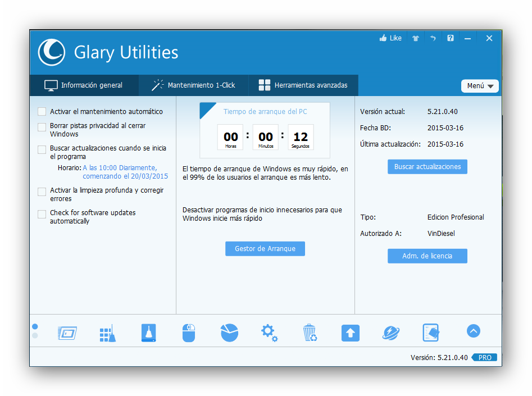Tick 'Check for software updates automatically'
This screenshot has height=396, width=532.
coord(42,214)
